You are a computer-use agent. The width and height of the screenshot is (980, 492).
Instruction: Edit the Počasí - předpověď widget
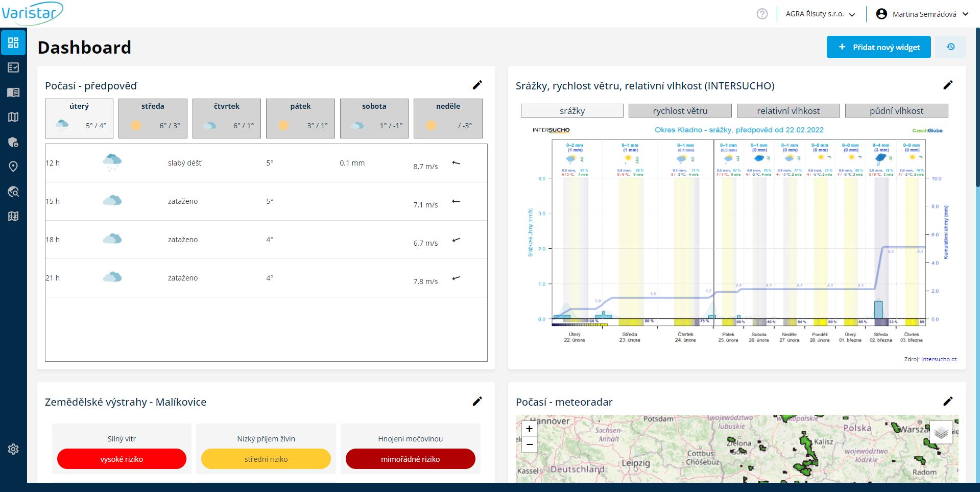tap(477, 85)
